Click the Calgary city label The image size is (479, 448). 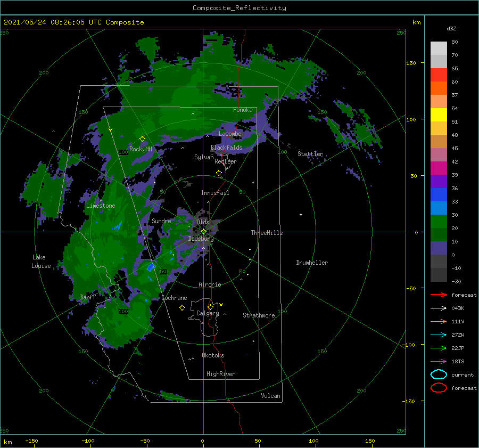[208, 313]
